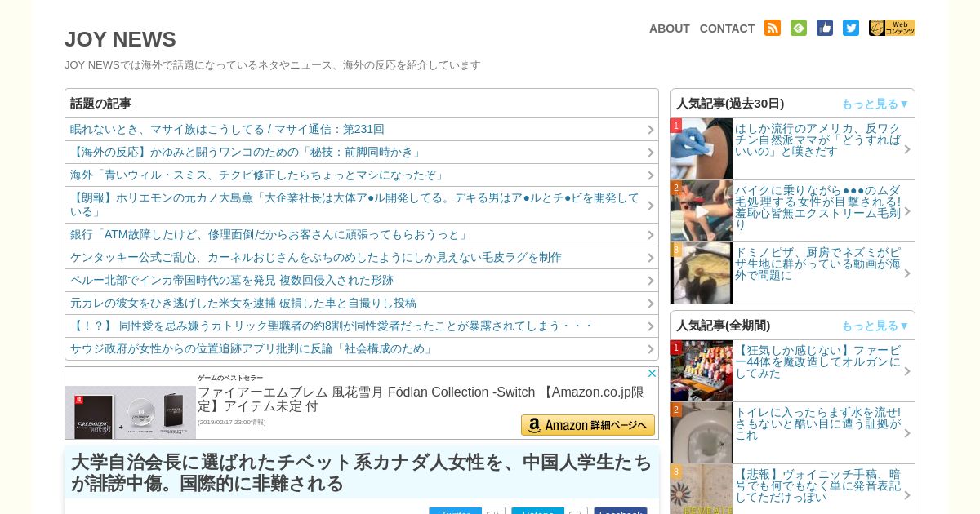Read ファービー44体を魔改造 article
Image resolution: width=980 pixels, height=514 pixels.
point(817,361)
